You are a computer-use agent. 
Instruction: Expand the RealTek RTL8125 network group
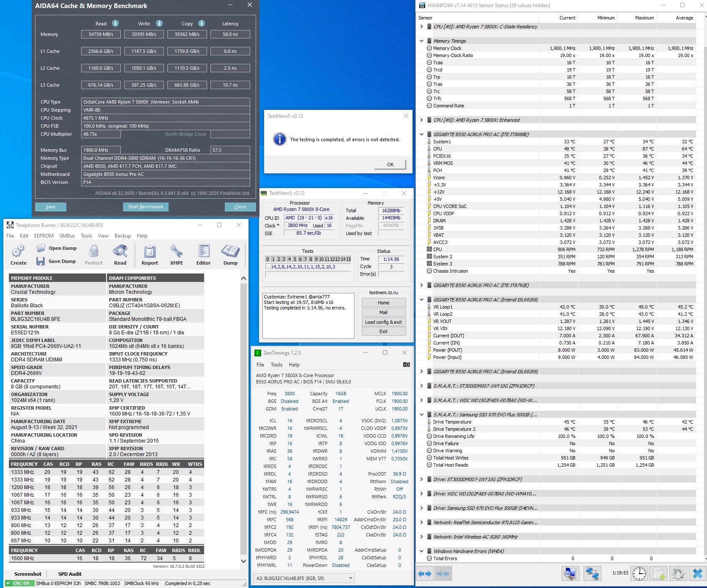click(421, 522)
